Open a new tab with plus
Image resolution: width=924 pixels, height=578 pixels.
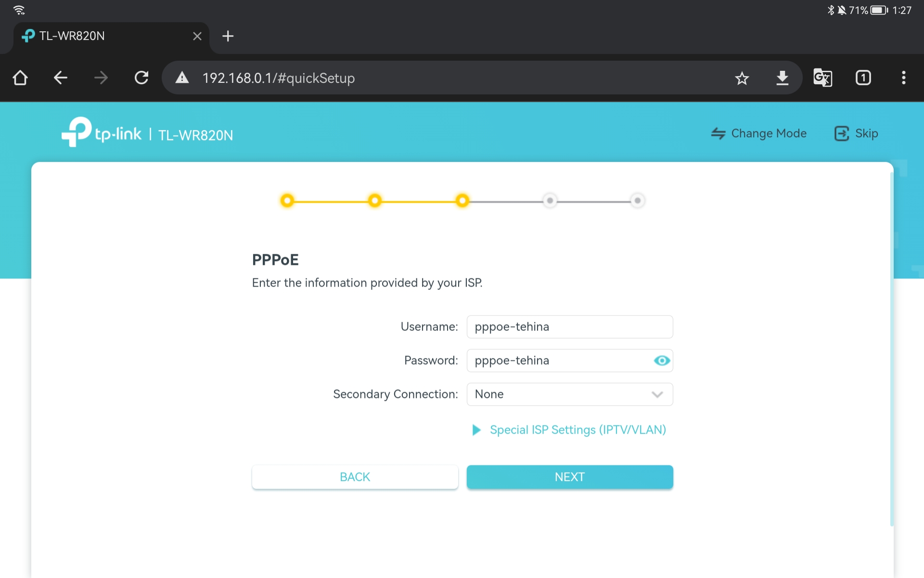click(228, 36)
